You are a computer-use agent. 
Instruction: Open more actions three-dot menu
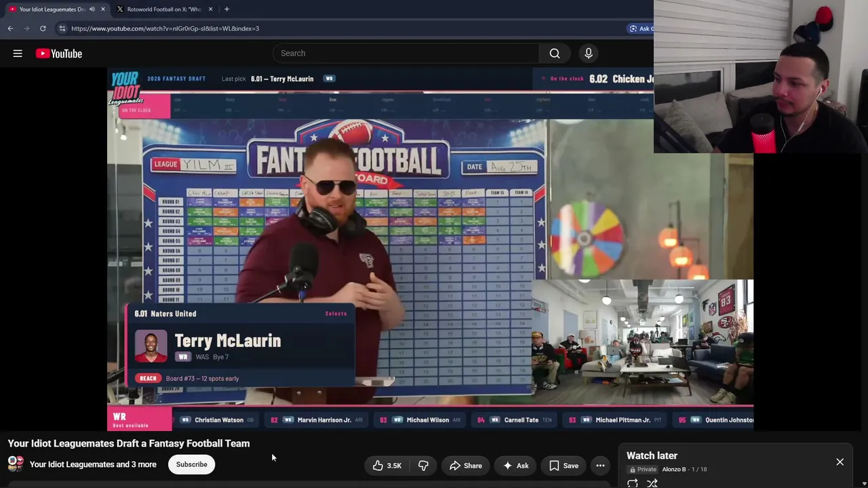pyautogui.click(x=600, y=466)
